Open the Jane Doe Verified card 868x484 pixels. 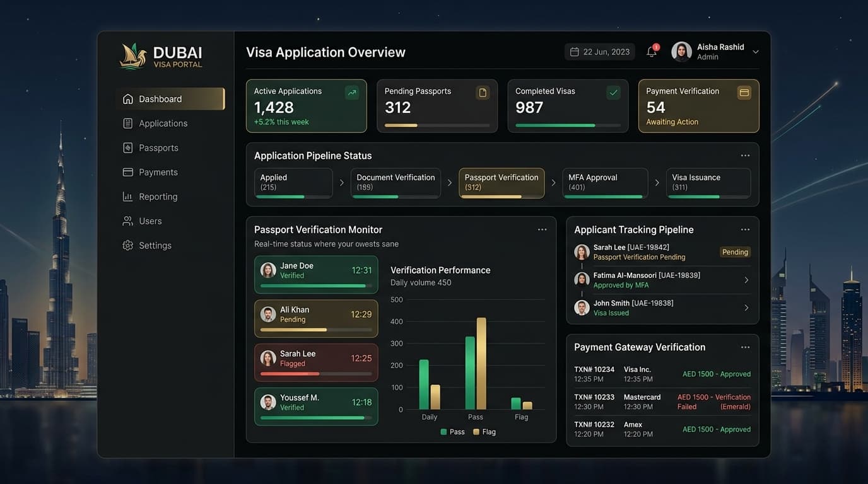pos(316,275)
